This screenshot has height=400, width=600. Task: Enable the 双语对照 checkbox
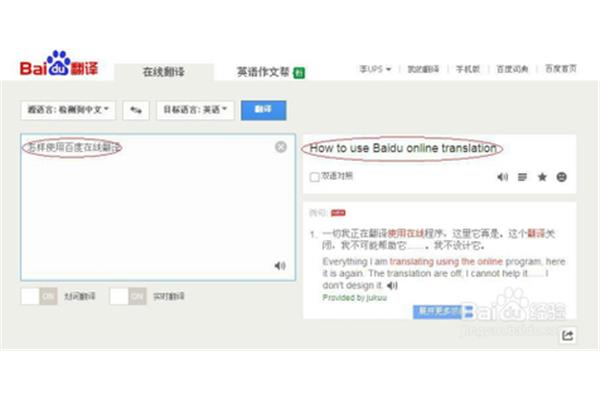tap(315, 177)
